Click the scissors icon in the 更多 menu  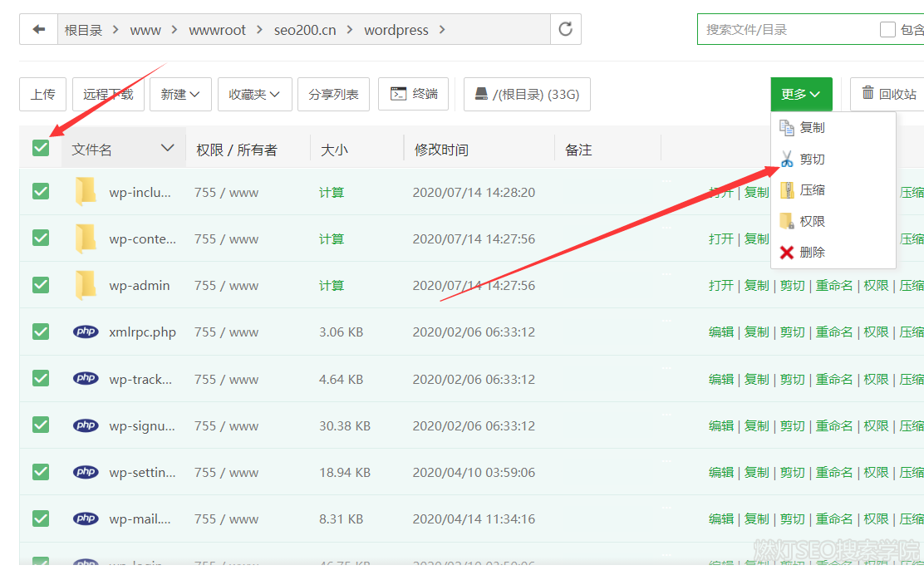[787, 159]
